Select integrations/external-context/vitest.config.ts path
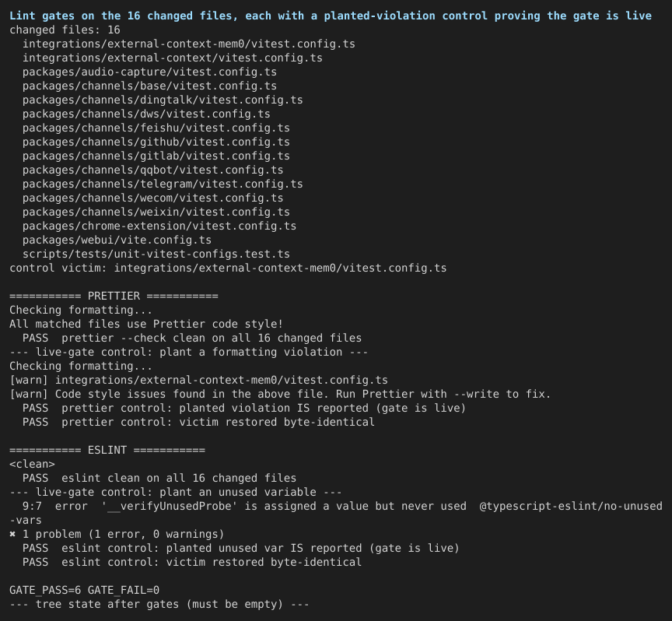This screenshot has height=621, width=672. pyautogui.click(x=173, y=58)
